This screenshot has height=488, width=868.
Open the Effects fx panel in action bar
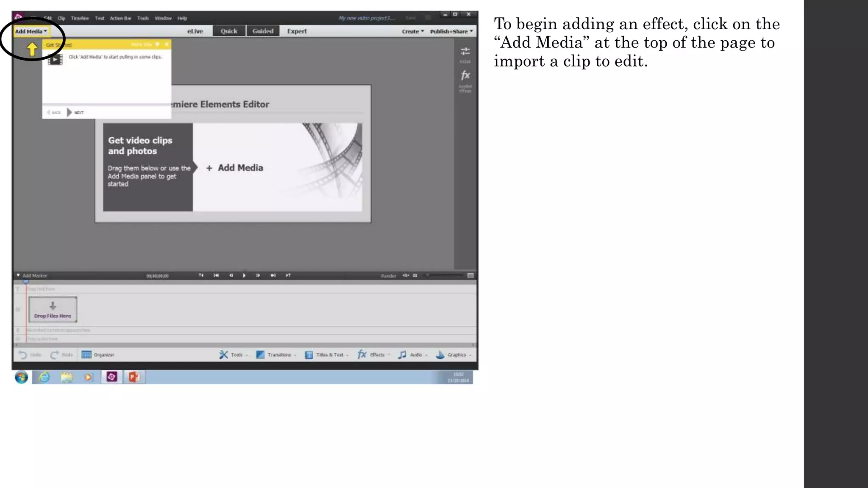click(371, 355)
